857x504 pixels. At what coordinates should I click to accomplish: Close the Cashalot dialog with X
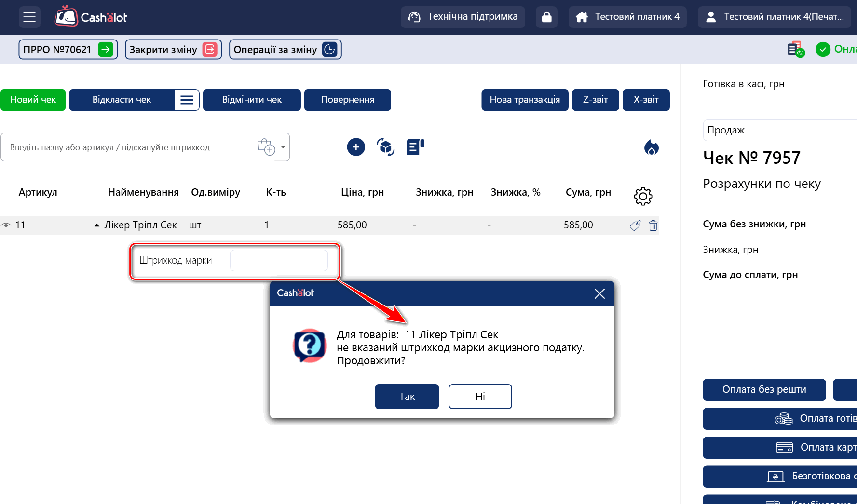tap(599, 294)
